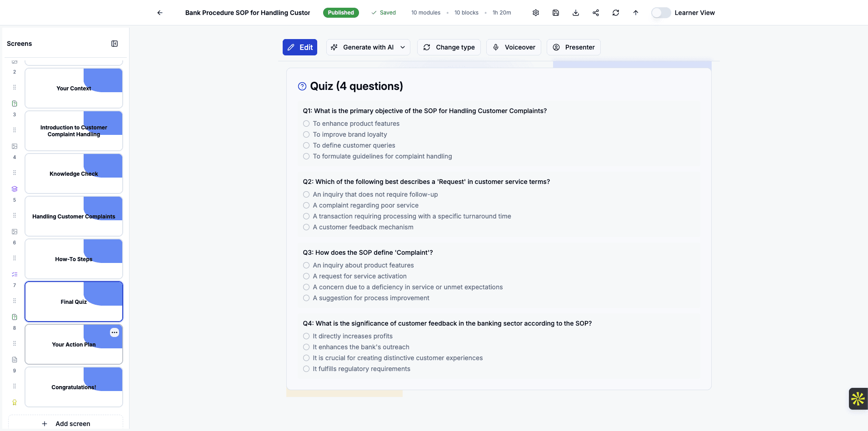The image size is (868, 431).
Task: Select Introduction to Customer Complaint Handling screen
Action: click(x=74, y=131)
